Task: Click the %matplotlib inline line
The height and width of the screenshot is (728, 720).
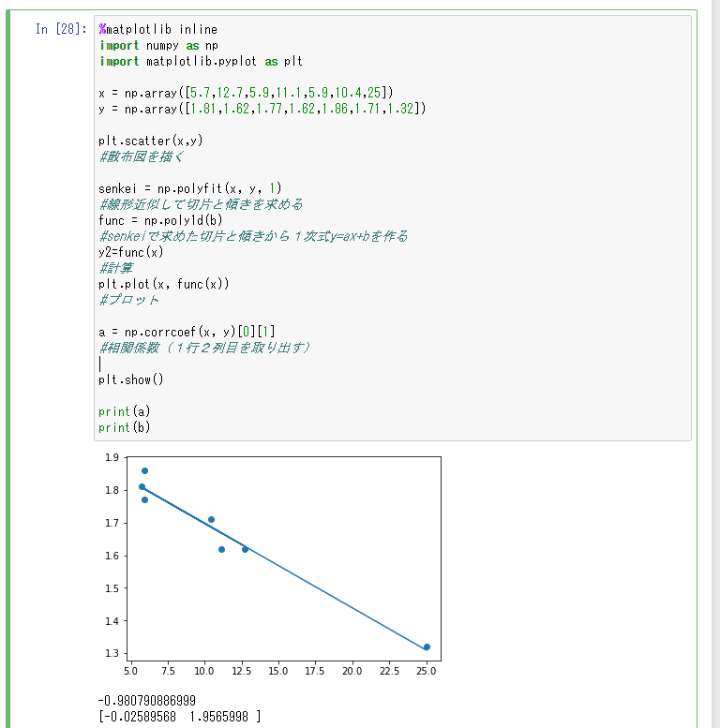Action: 157,30
